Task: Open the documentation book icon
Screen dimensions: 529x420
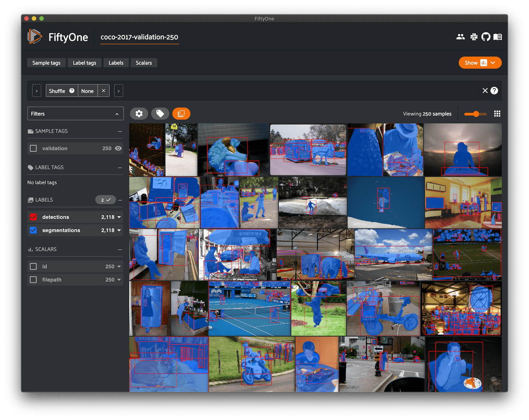Action: pos(498,37)
